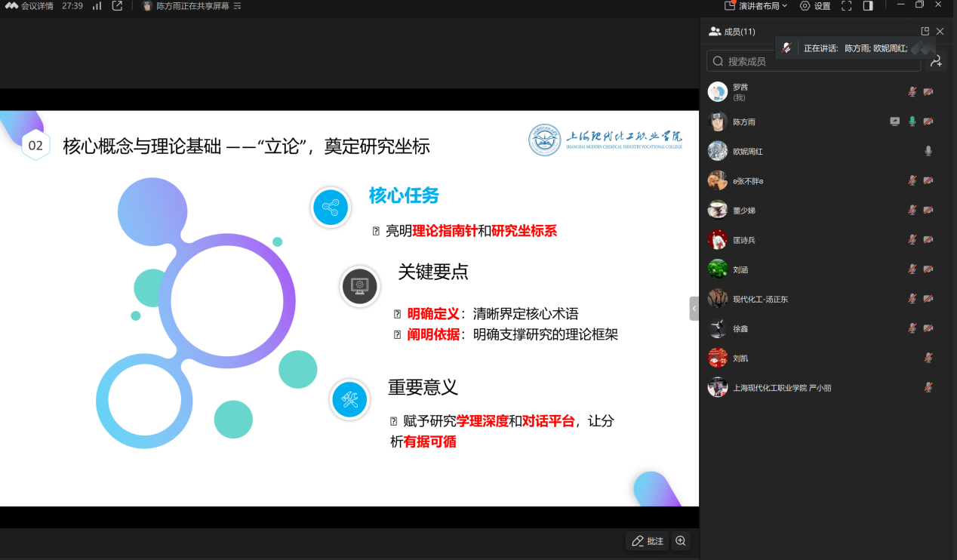Open 设置 settings
957x560 pixels.
pyautogui.click(x=815, y=6)
